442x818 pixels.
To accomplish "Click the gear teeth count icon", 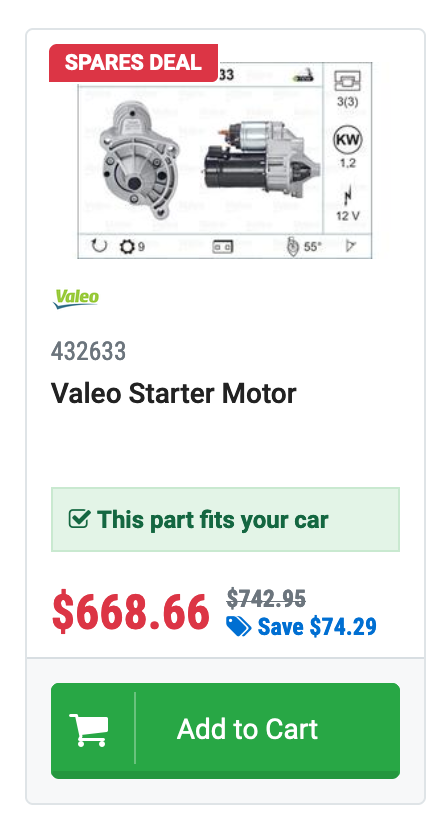I will [x=127, y=246].
